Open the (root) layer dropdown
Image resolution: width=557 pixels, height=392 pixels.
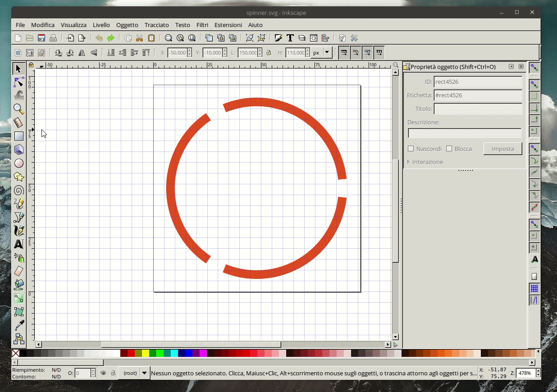click(x=134, y=373)
